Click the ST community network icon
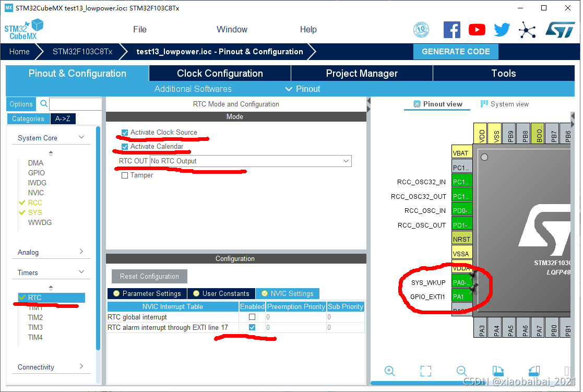Screen dimensions: 583x392 (527, 30)
